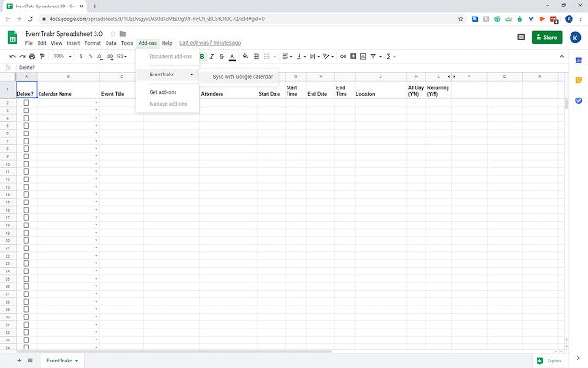Image resolution: width=588 pixels, height=368 pixels.
Task: Click the undo icon in toolbar
Action: pyautogui.click(x=12, y=56)
